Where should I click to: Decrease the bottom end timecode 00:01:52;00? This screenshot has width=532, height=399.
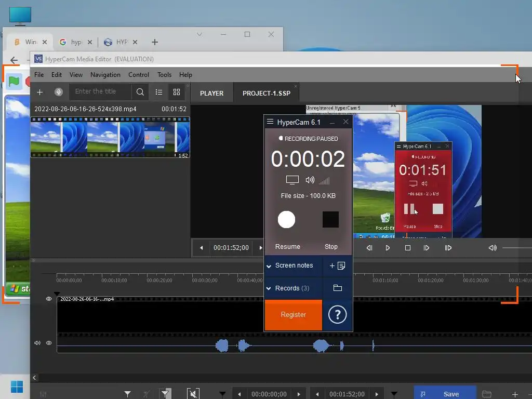tap(317, 394)
